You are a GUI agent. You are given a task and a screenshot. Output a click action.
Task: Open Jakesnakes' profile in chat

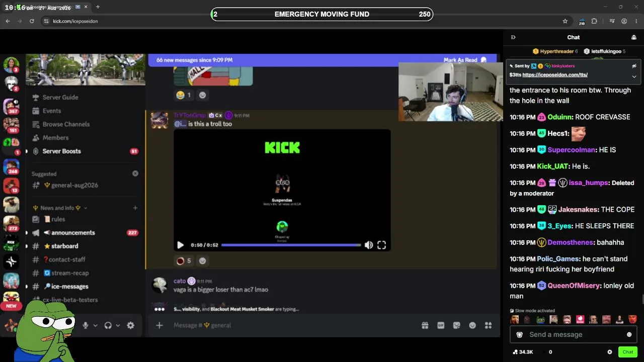pyautogui.click(x=578, y=210)
